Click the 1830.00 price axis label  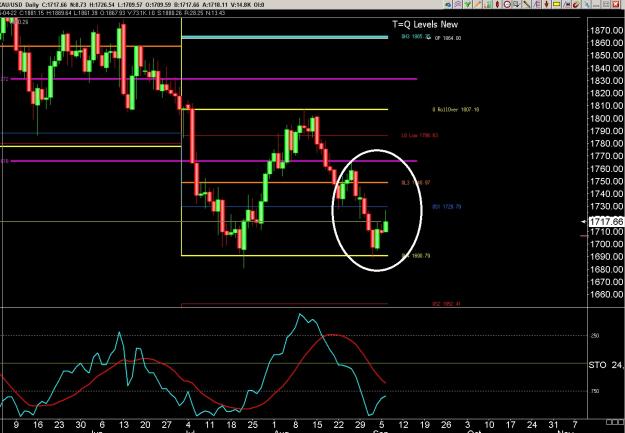[x=606, y=81]
